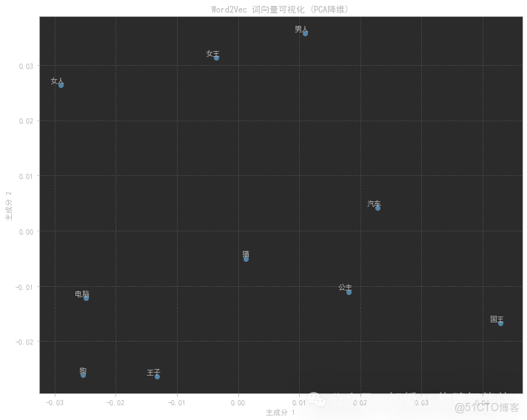The width and height of the screenshot is (527, 420).
Task: Click the data point labeled 猫
Action: [x=246, y=260]
